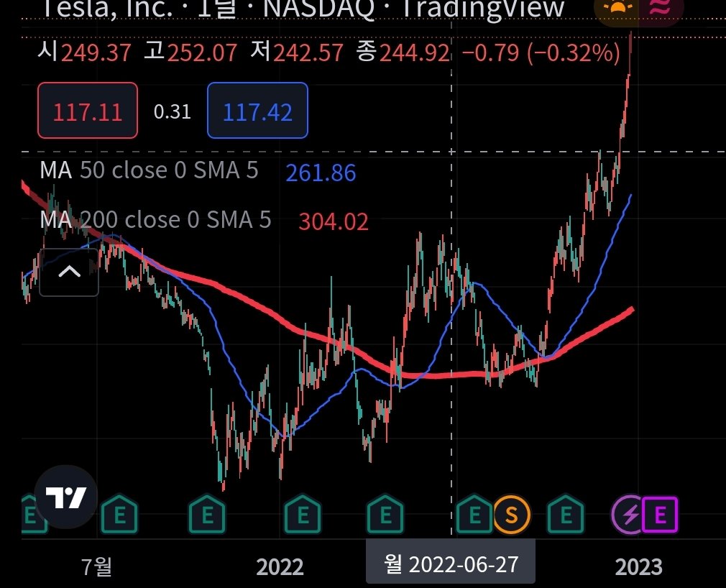Tap the price change −0.79 (−0.32%) text
The height and width of the screenshot is (588, 726).
541,52
